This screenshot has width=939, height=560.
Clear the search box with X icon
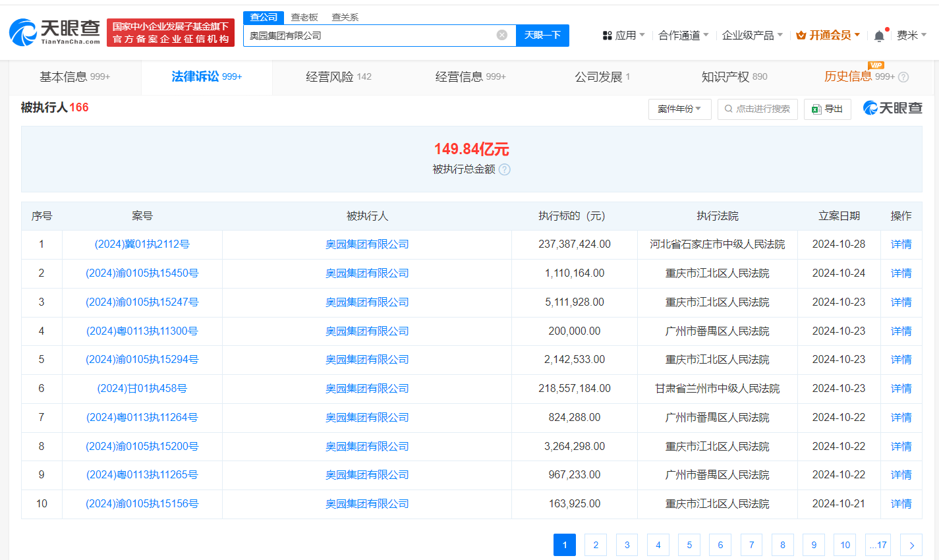502,35
